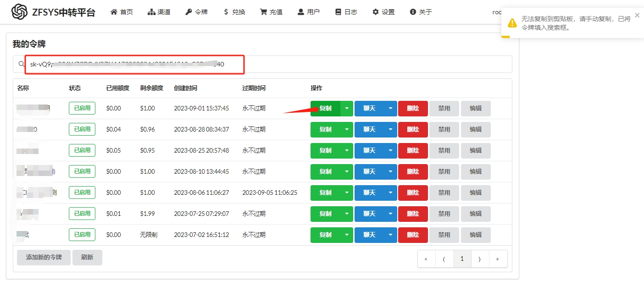This screenshot has height=286, width=644.
Task: Expand copy dropdown for 2023-08-25 token
Action: coord(347,151)
